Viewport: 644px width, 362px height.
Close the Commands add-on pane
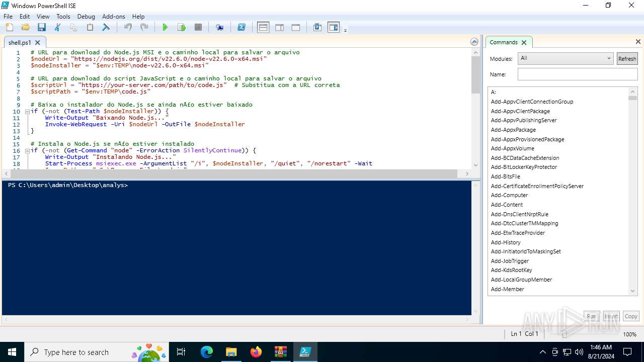(x=638, y=42)
